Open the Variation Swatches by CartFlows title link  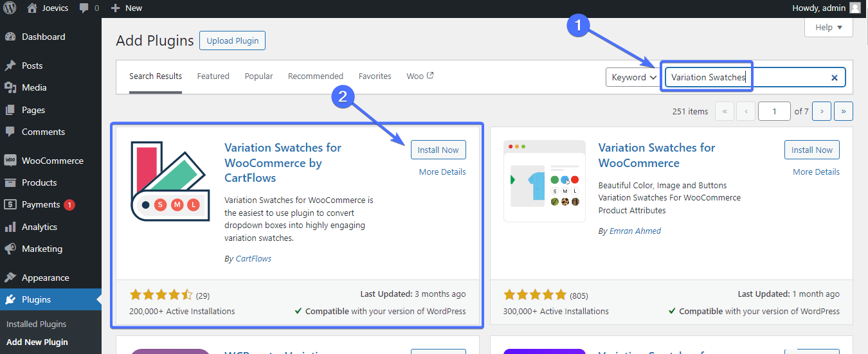point(283,163)
